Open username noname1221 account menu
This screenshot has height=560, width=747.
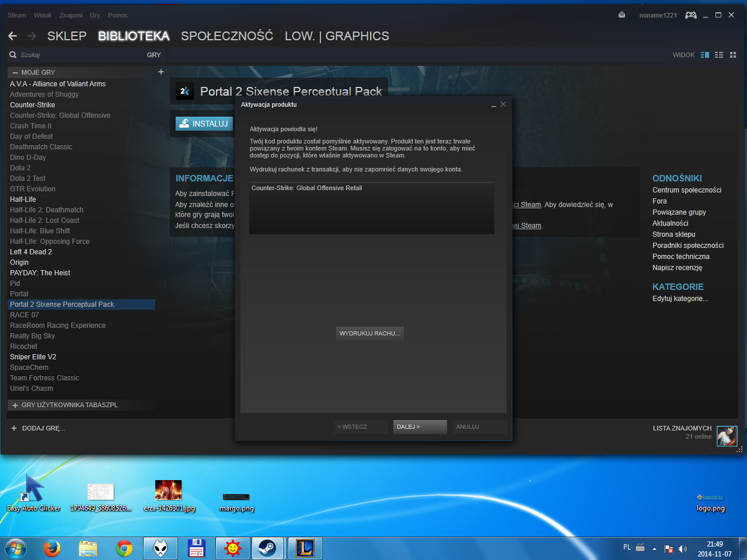(x=658, y=15)
